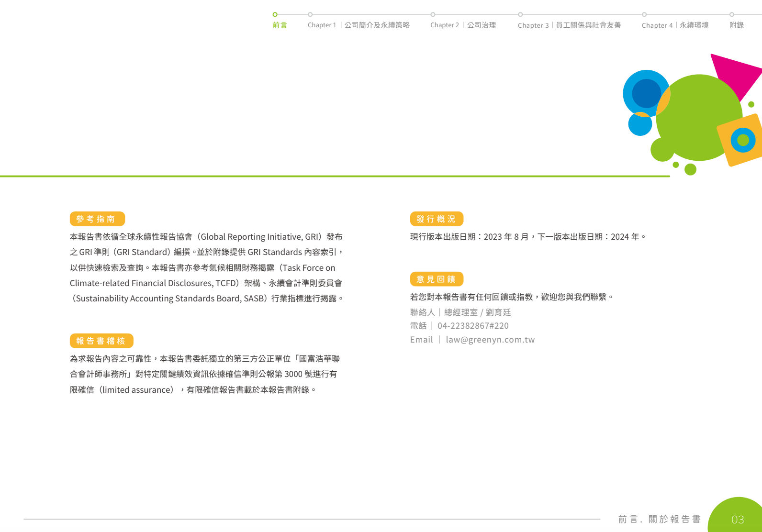
Task: Click the text Climate-related Financial Disclosures, TCFD
Action: 153,283
